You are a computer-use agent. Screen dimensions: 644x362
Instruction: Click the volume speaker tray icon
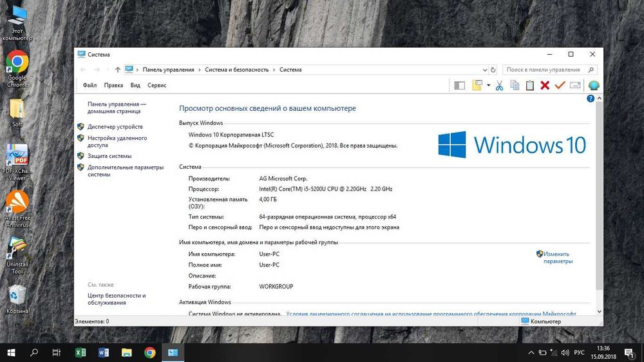[565, 352]
